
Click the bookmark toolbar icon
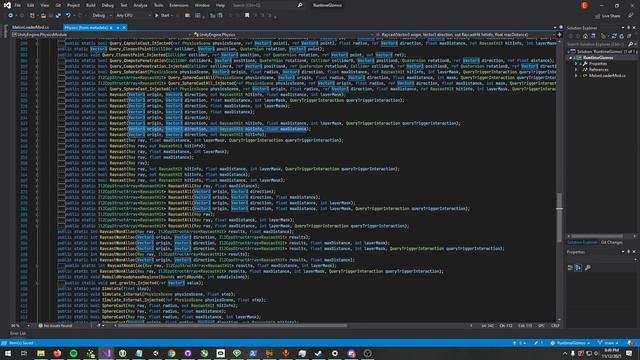click(247, 16)
